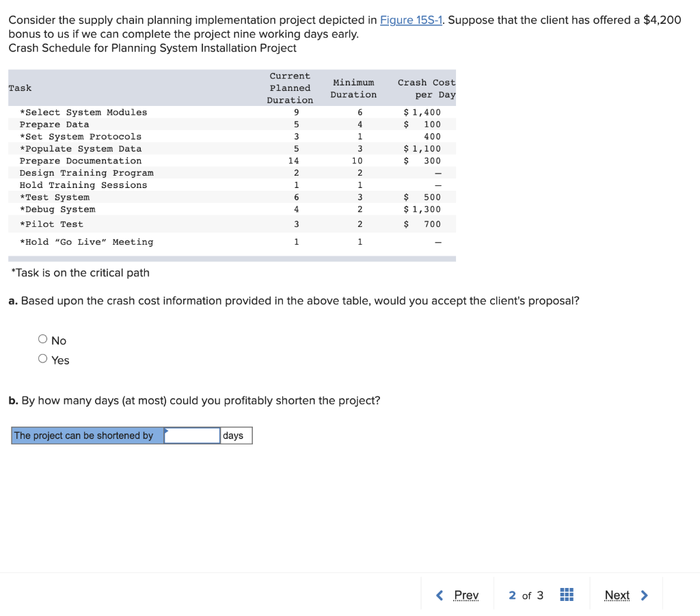This screenshot has height=616, width=700.
Task: Open the question grid navigator icon
Action: click(567, 595)
